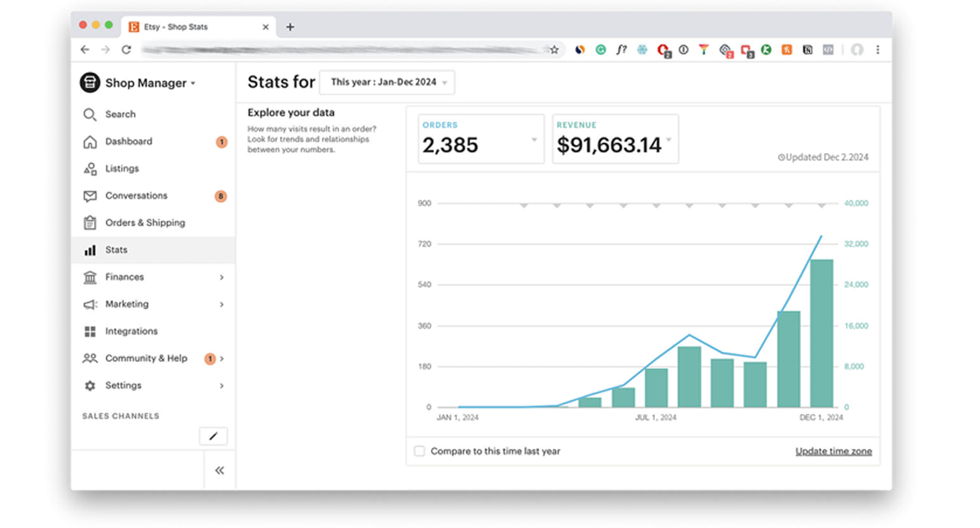
Task: Click the JUL 1, 2024 axis label
Action: click(x=656, y=417)
